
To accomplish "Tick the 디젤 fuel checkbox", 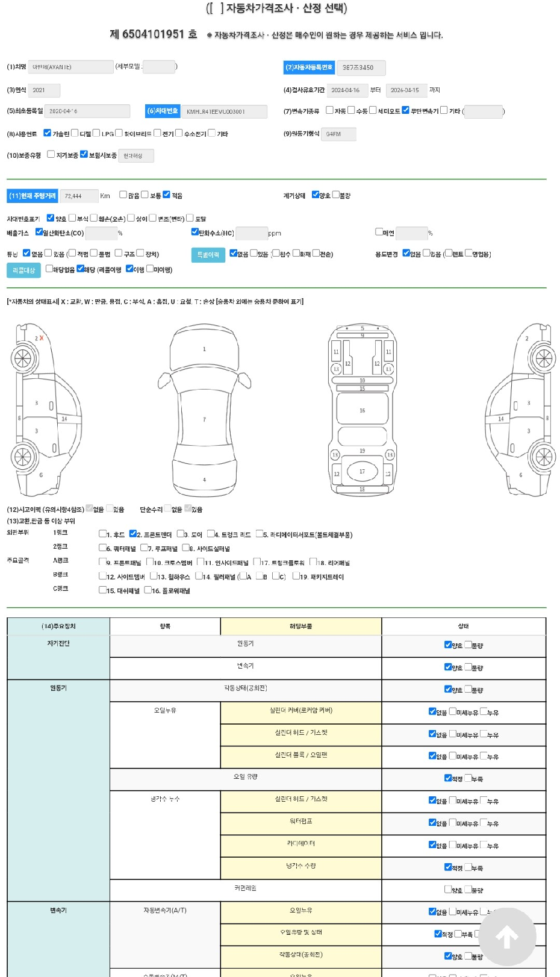I will point(75,133).
